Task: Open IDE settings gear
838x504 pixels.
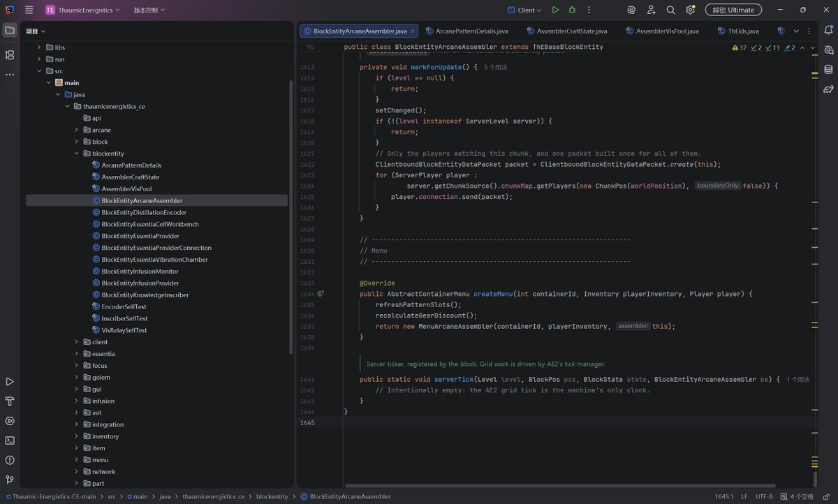Action: pos(690,10)
